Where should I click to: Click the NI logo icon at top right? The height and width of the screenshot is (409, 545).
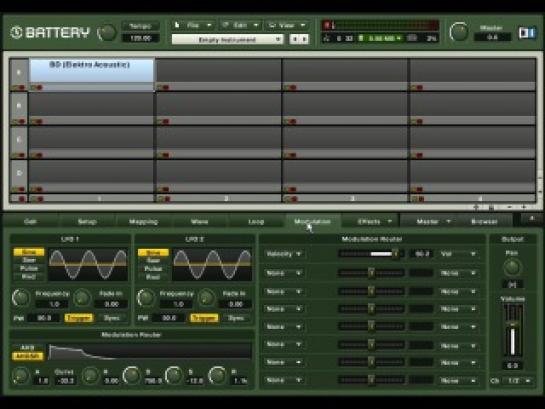pos(527,33)
